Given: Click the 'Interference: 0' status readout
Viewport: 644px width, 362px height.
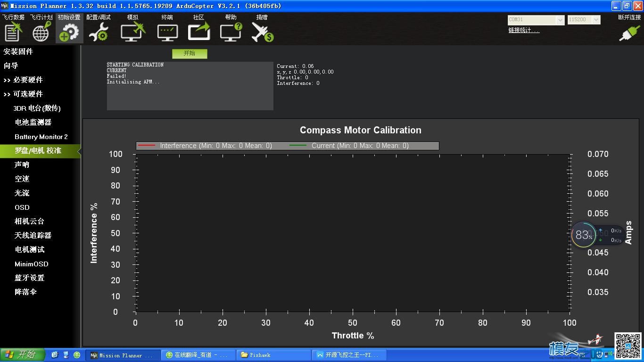Looking at the screenshot, I should tap(298, 83).
